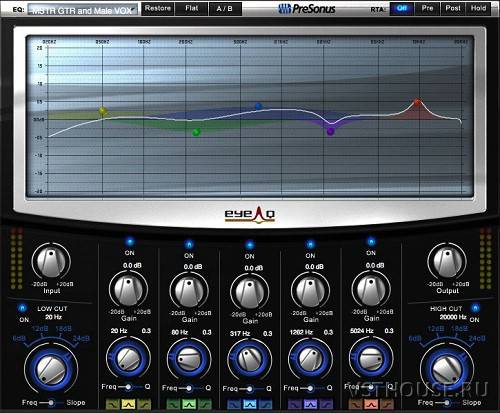Click the Gain knob of 317 Hz band
This screenshot has height=413, width=500.
[x=250, y=293]
